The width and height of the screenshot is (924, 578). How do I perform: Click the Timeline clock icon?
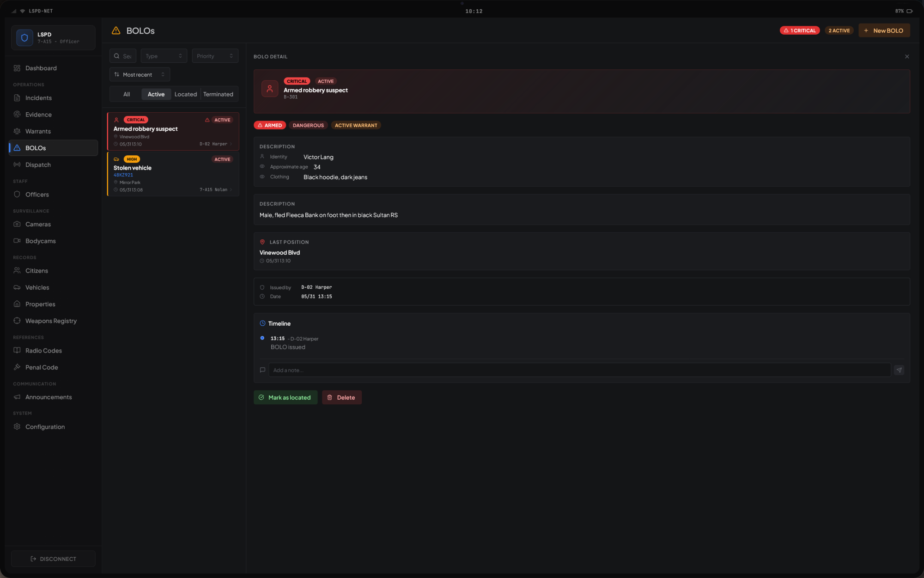(262, 323)
